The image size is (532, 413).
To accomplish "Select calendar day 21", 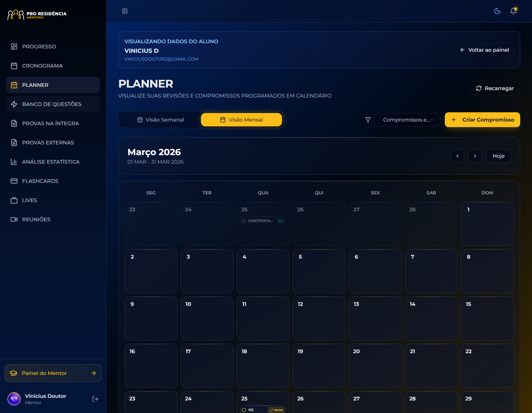I will pos(431,366).
